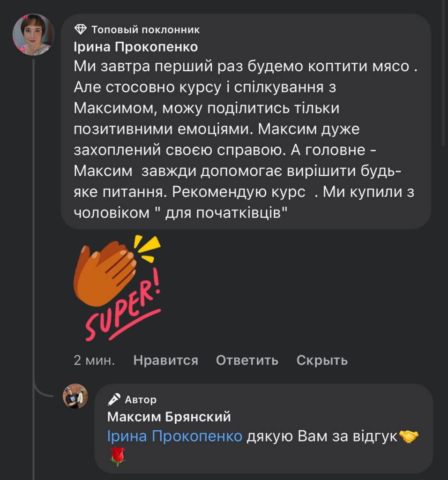Click the red rose emoji in reply

[x=117, y=456]
